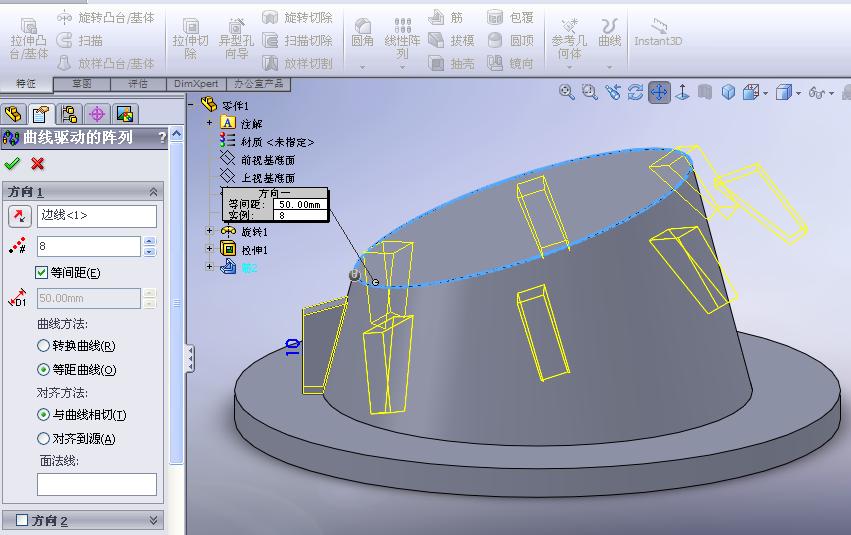This screenshot has width=851, height=535.
Task: Click the 圆角 fillet tool
Action: [362, 33]
